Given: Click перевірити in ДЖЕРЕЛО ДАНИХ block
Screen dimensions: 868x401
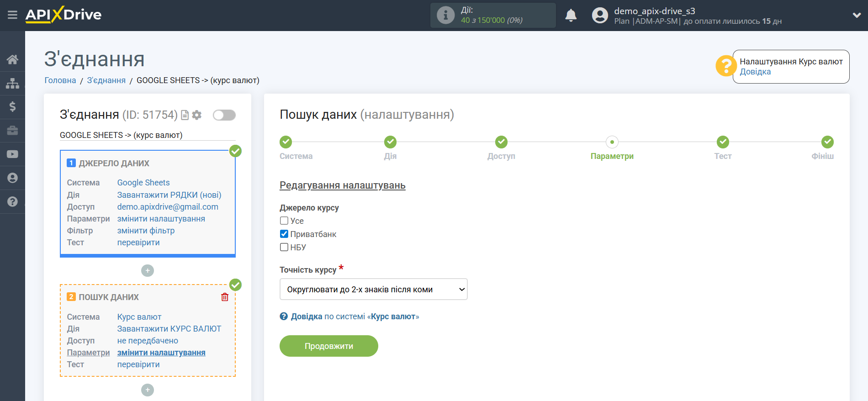Looking at the screenshot, I should point(138,243).
